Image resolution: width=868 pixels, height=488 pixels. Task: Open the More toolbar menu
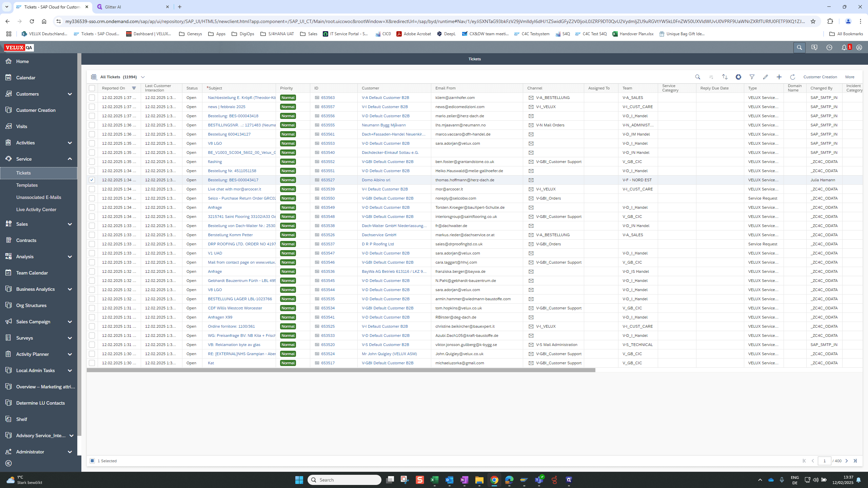[x=850, y=77]
